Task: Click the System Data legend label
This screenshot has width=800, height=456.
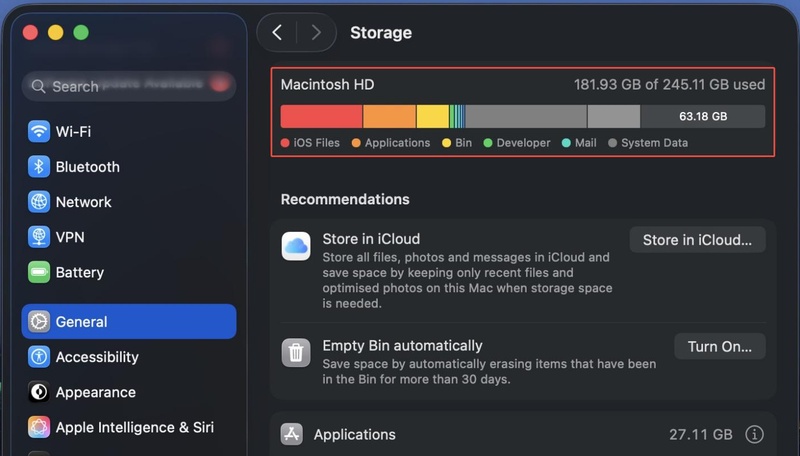Action: coord(655,143)
